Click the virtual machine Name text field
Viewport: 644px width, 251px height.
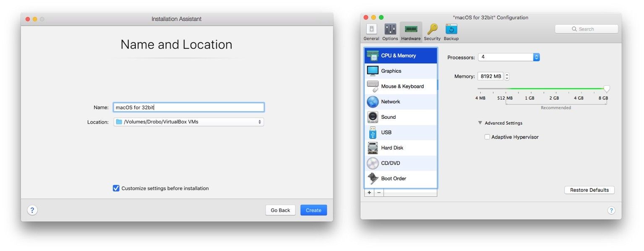pyautogui.click(x=189, y=107)
